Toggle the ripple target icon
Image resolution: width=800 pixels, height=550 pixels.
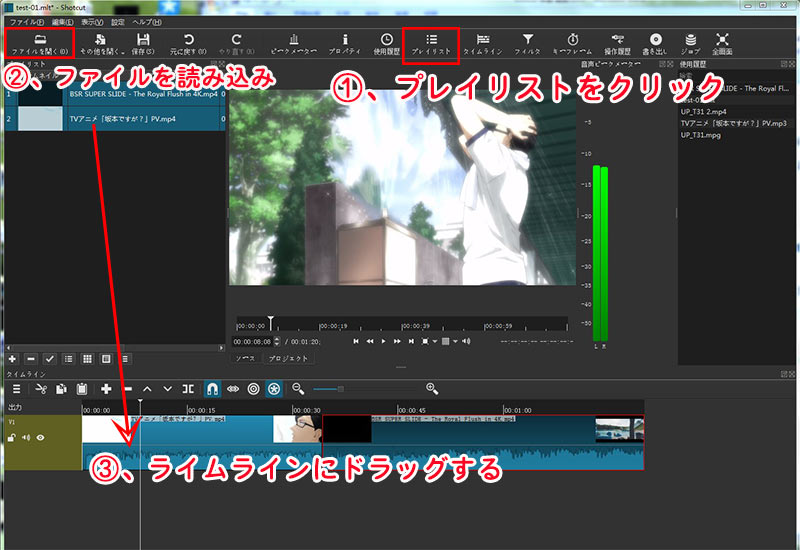(253, 389)
